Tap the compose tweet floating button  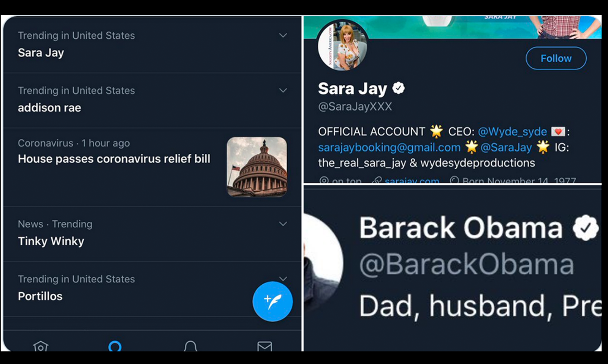pos(272,301)
